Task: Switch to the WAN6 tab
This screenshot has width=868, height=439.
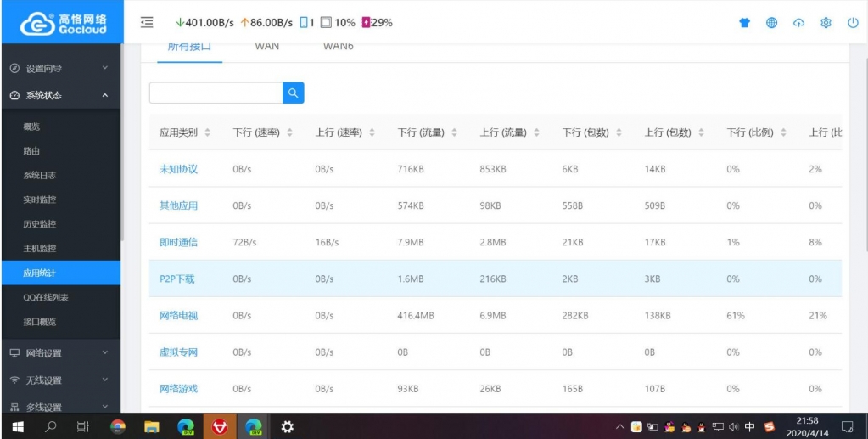Action: coord(339,48)
